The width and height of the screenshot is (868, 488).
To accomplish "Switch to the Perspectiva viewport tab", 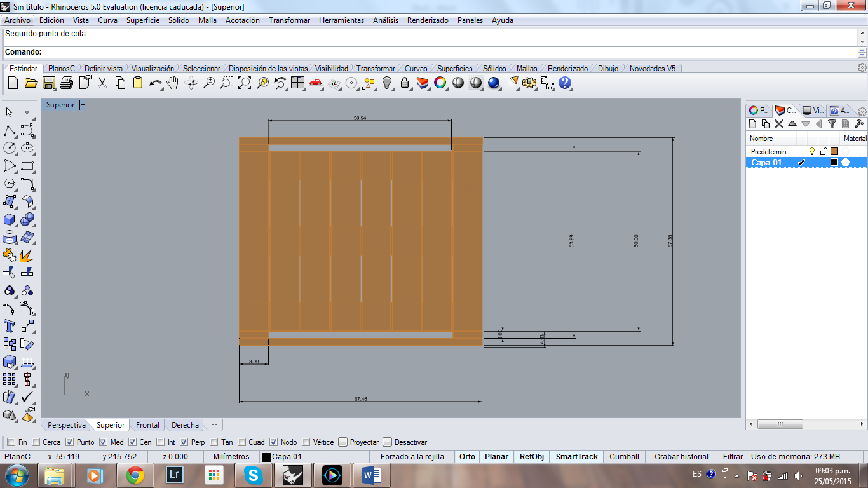I will pyautogui.click(x=67, y=425).
